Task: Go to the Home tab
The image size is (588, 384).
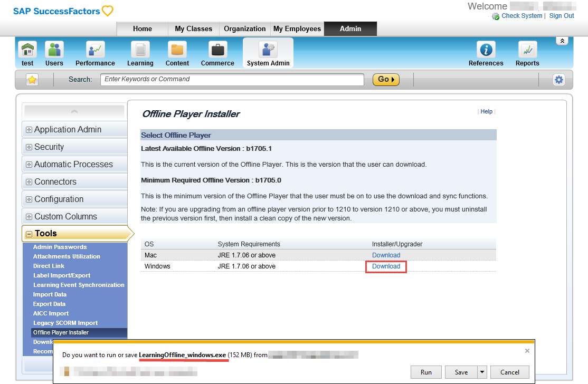Action: (x=143, y=29)
